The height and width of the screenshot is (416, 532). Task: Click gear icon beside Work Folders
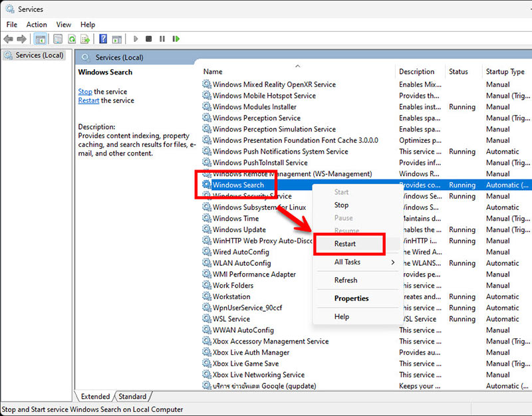click(207, 285)
